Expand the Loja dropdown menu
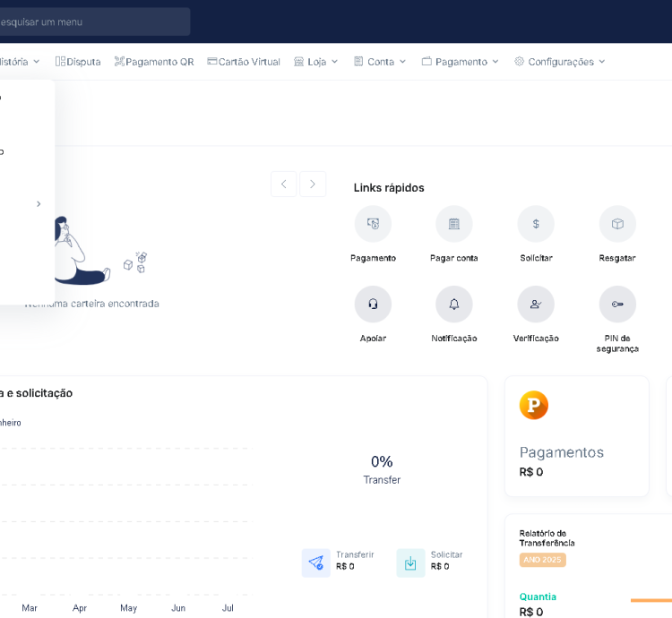Image resolution: width=672 pixels, height=618 pixels. point(316,62)
